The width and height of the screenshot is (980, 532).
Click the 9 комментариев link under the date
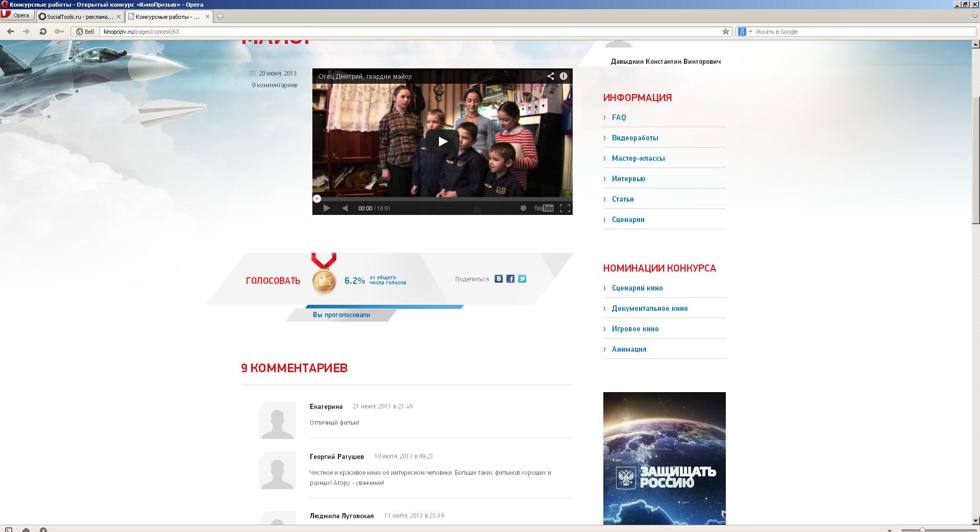tap(274, 85)
